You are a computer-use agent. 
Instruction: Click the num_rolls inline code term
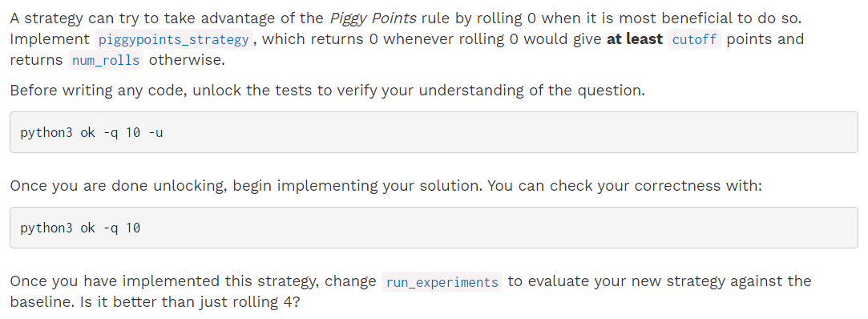[106, 60]
